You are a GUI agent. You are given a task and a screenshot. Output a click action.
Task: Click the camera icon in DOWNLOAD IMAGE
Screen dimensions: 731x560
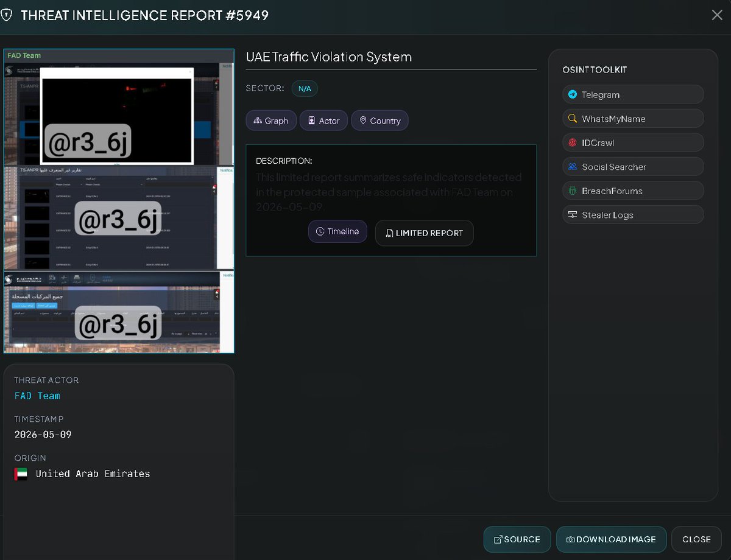coord(570,539)
